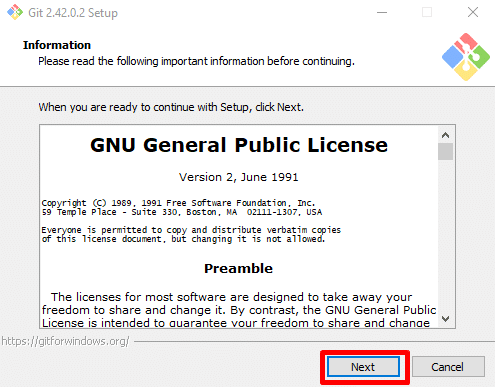
Task: Click the Git icon in title bar
Action: click(15, 12)
